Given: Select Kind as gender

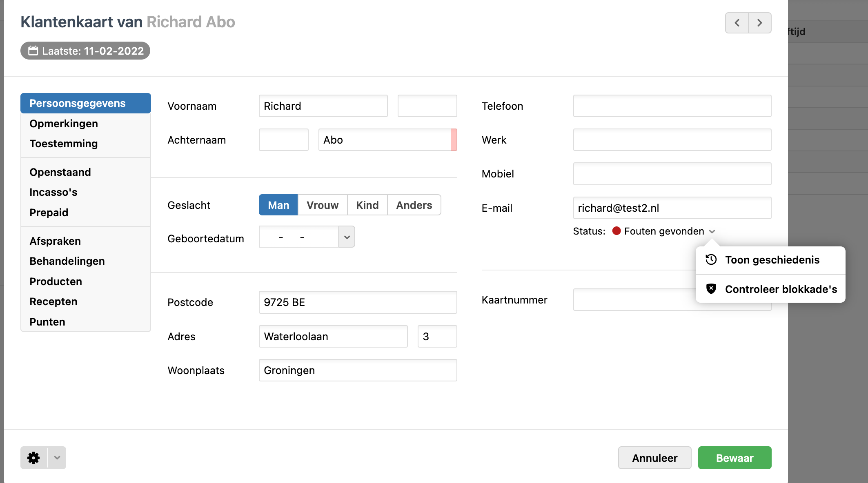Looking at the screenshot, I should [367, 205].
